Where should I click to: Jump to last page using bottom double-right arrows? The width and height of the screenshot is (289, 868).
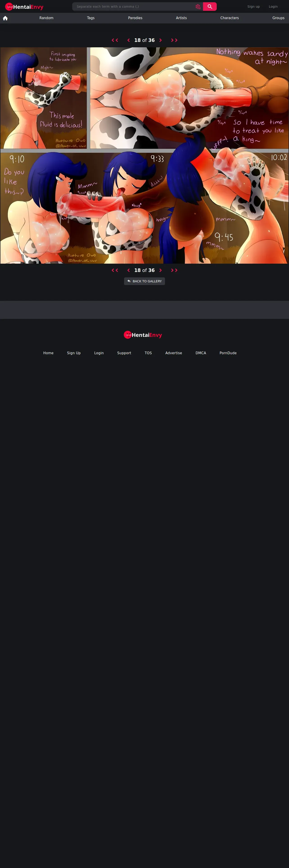click(x=174, y=270)
